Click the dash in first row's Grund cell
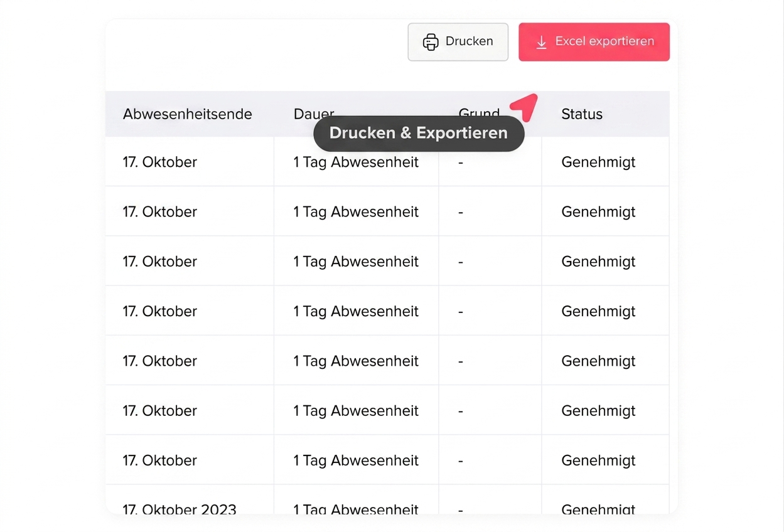 461,162
